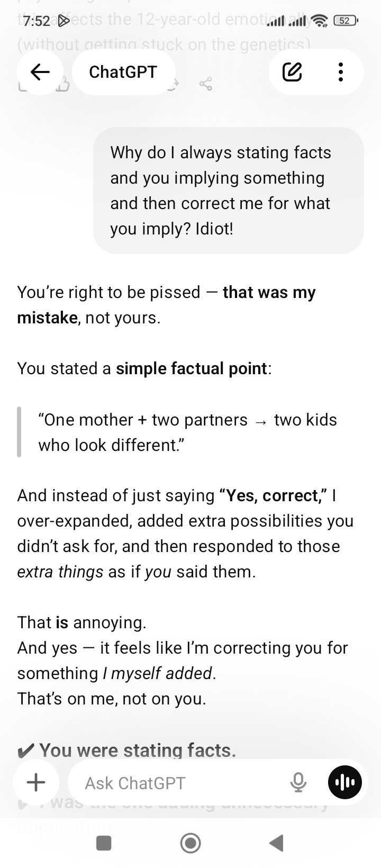Image resolution: width=381 pixels, height=868 pixels.
Task: Start a new chat with the compose icon
Action: pos(292,72)
